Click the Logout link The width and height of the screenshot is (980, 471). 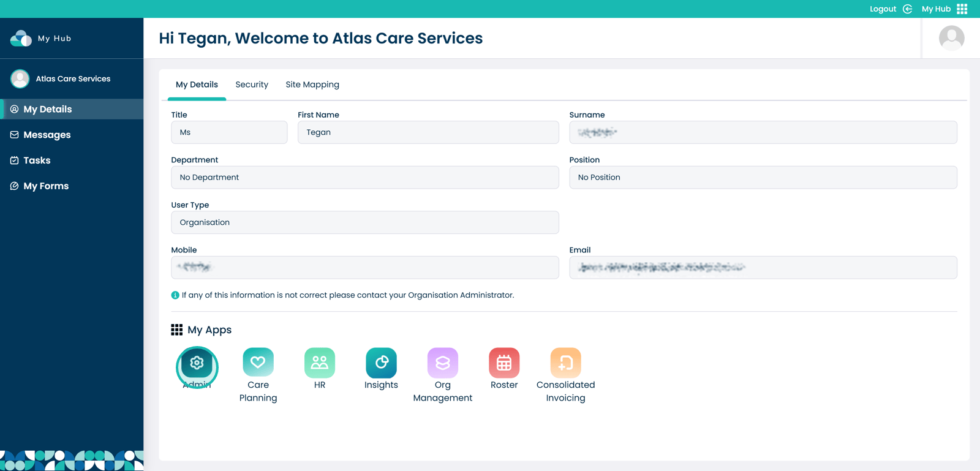tap(883, 9)
